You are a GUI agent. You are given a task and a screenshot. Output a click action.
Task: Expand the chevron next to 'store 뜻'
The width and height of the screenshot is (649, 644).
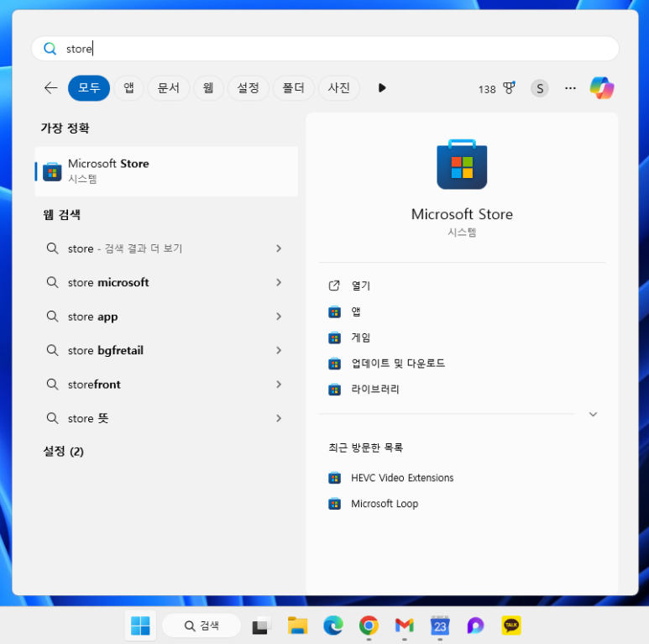[279, 418]
